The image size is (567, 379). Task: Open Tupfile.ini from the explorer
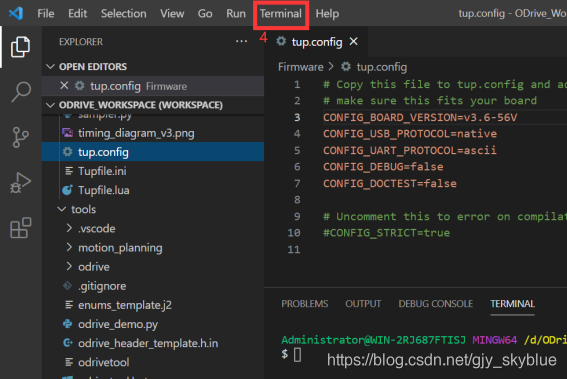pos(102,171)
